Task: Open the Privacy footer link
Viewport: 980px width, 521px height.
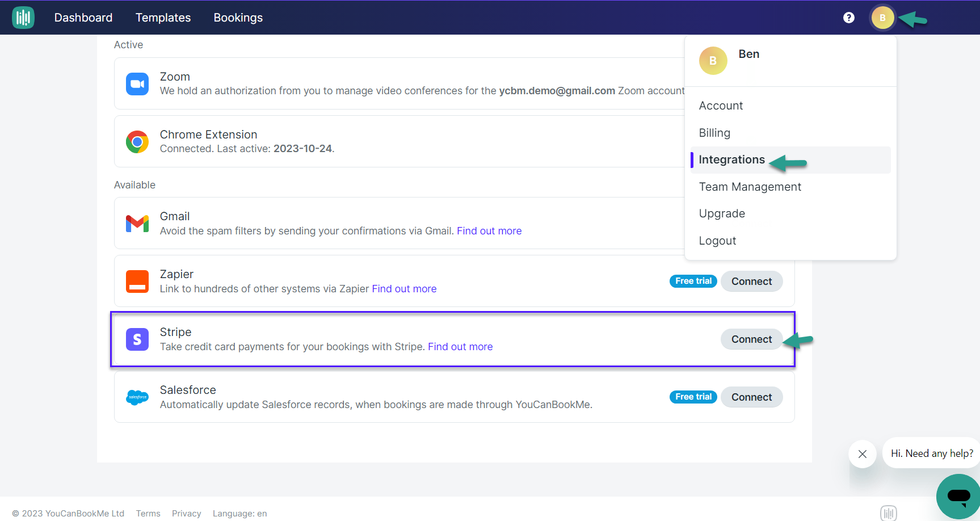Action: coord(187,514)
